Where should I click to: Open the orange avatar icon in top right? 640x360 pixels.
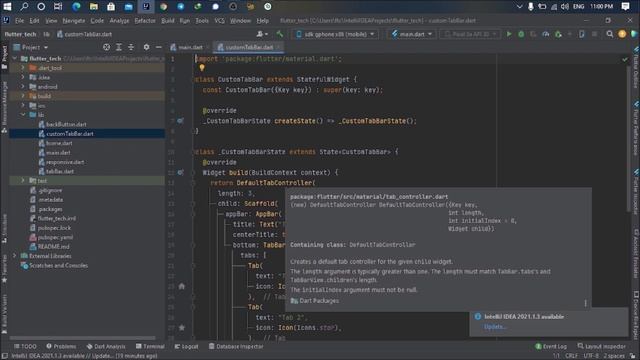[622, 34]
